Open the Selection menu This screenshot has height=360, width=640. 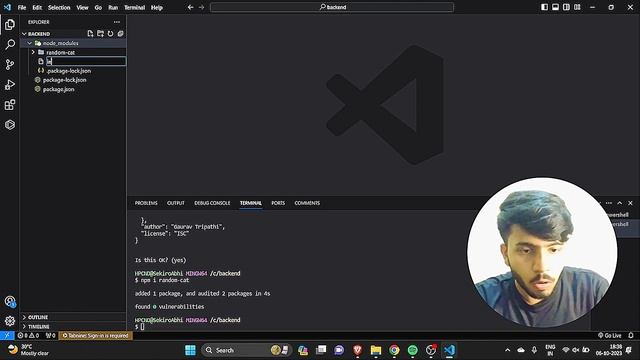pos(59,7)
